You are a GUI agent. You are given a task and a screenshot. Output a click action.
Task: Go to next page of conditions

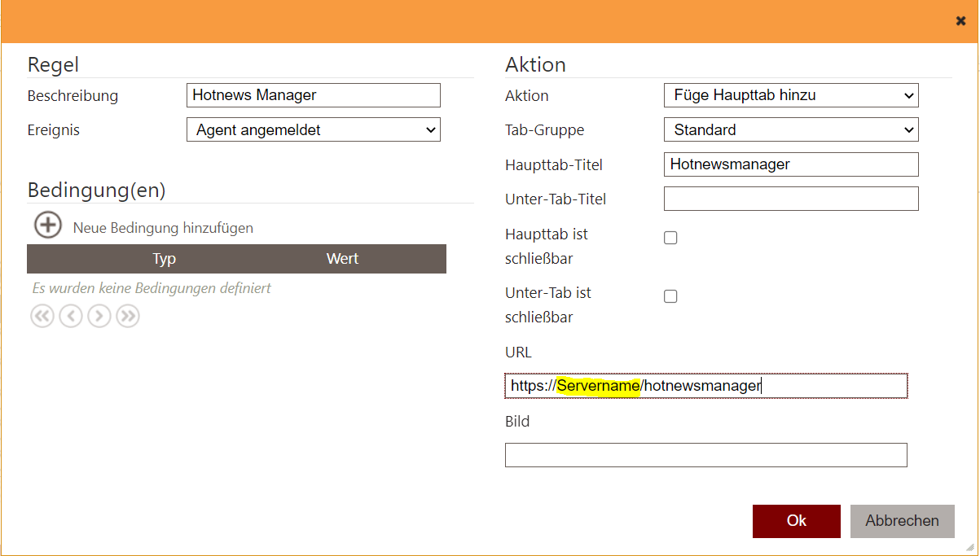99,316
